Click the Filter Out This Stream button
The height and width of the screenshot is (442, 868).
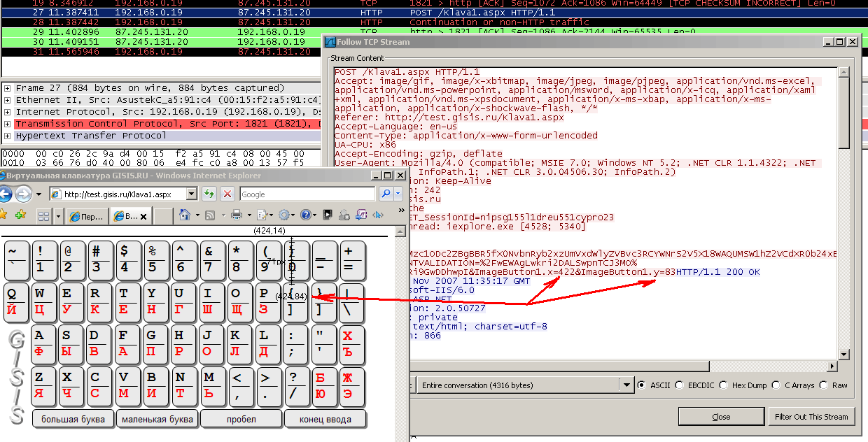(811, 416)
